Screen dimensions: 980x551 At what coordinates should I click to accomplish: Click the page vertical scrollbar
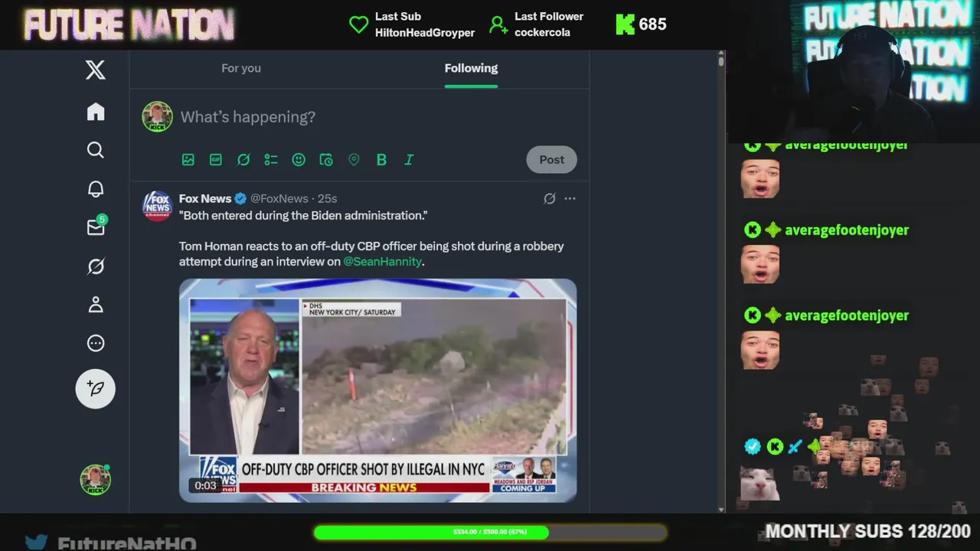pyautogui.click(x=721, y=63)
